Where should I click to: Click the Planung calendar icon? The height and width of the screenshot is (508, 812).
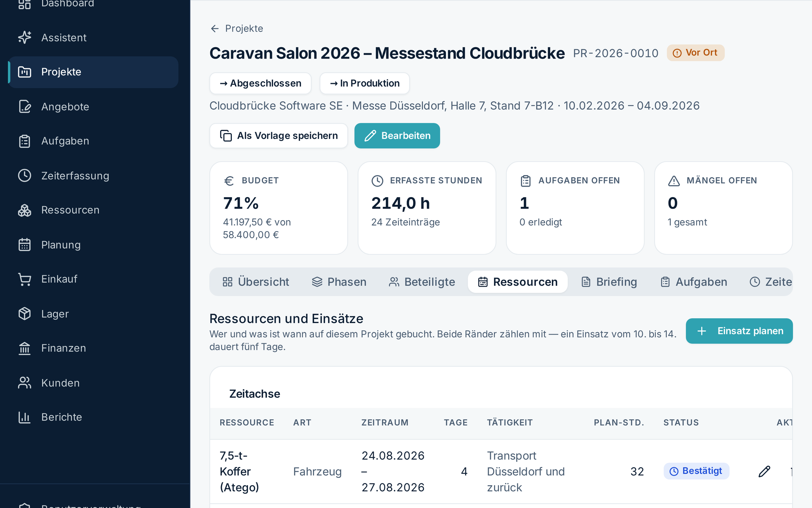(25, 245)
